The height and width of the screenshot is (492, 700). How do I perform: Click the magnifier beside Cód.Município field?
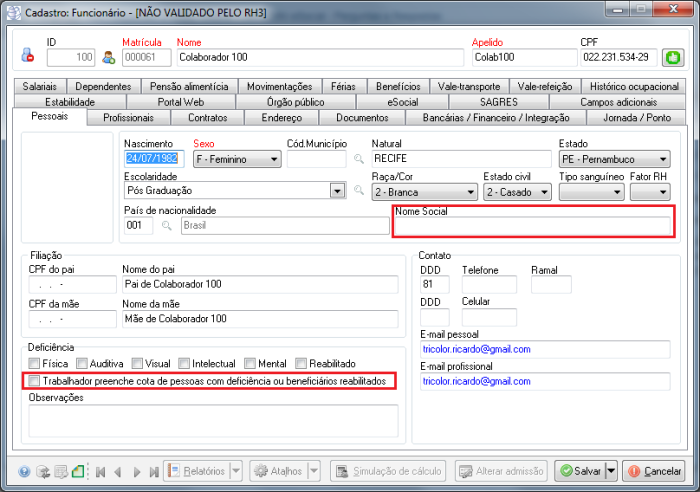[x=358, y=159]
